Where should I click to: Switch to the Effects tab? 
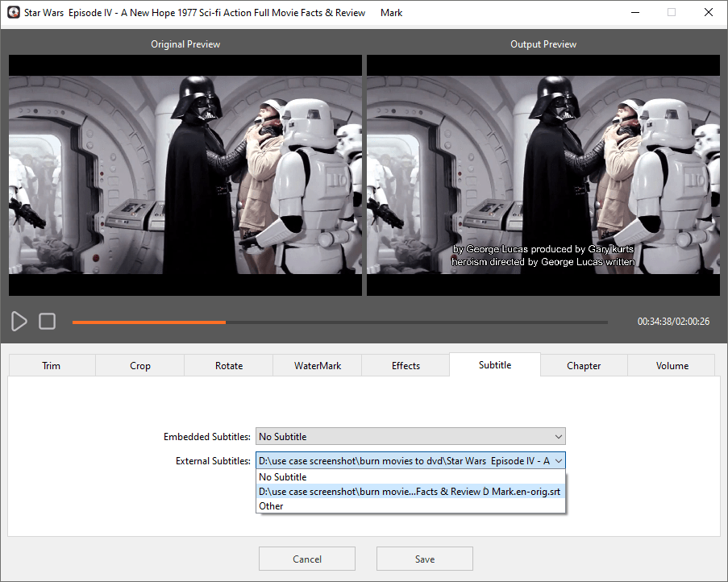[x=406, y=366]
